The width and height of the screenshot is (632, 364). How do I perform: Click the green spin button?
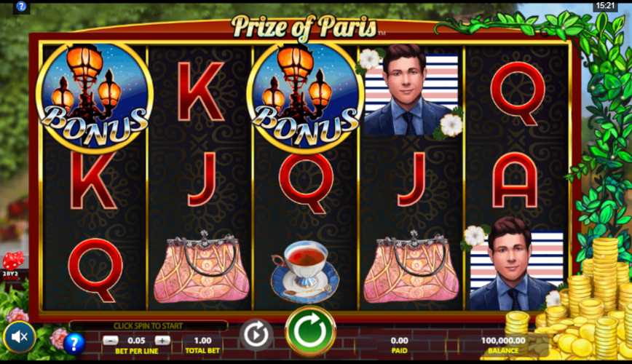(310, 331)
